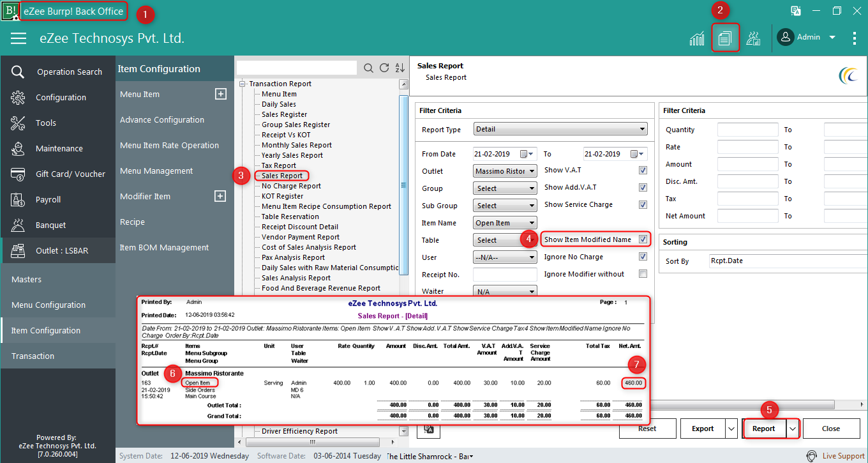Open the Admin account dropdown arrow
Screen dimensions: 868x463
pyautogui.click(x=832, y=38)
